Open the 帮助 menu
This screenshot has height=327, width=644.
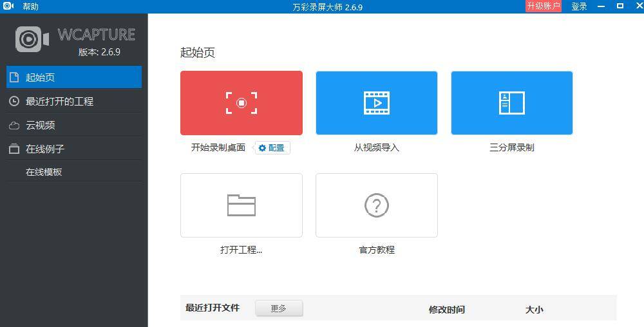(30, 6)
